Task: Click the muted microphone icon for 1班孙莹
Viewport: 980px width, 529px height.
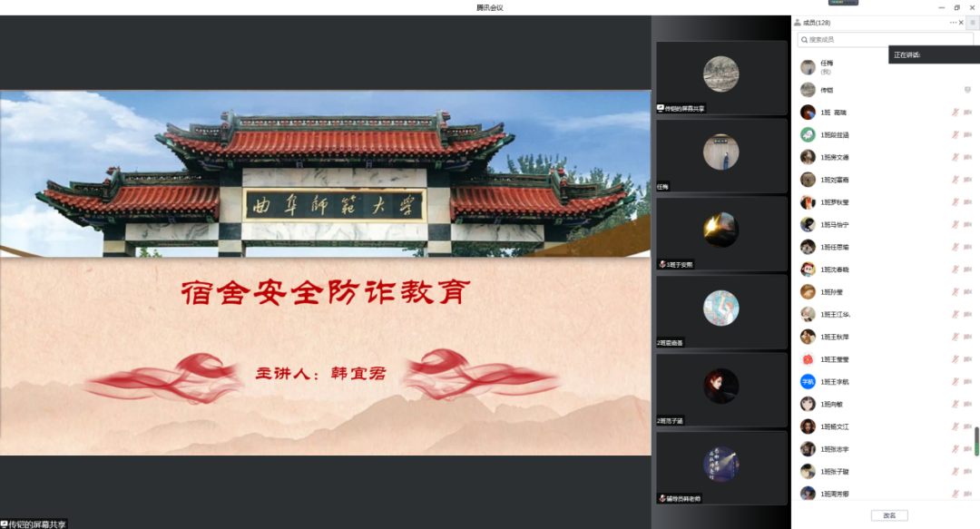Action: (x=955, y=292)
